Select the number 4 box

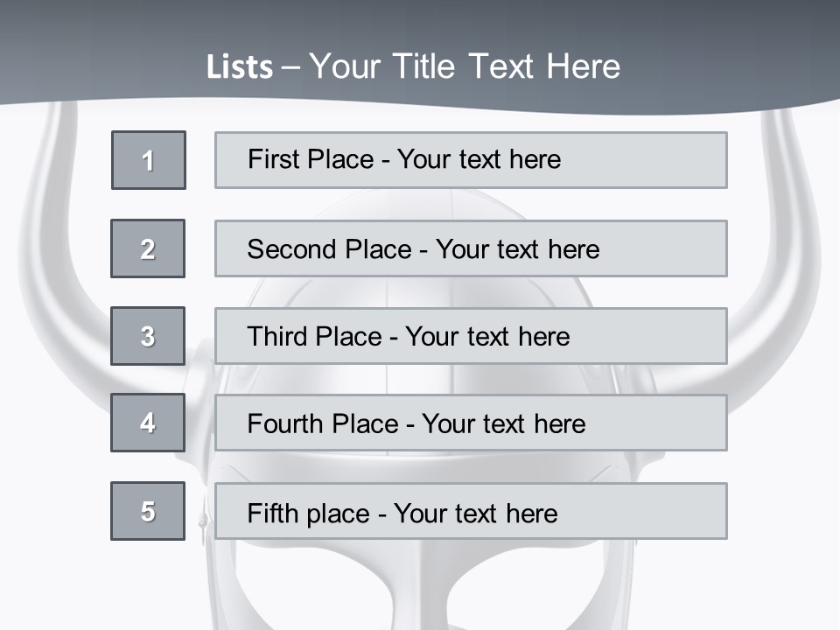click(148, 423)
